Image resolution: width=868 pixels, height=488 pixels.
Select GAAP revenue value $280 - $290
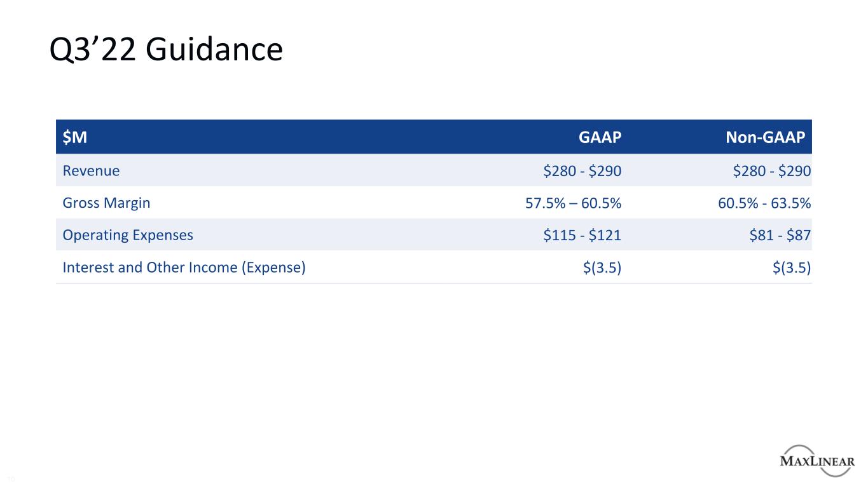tap(582, 171)
